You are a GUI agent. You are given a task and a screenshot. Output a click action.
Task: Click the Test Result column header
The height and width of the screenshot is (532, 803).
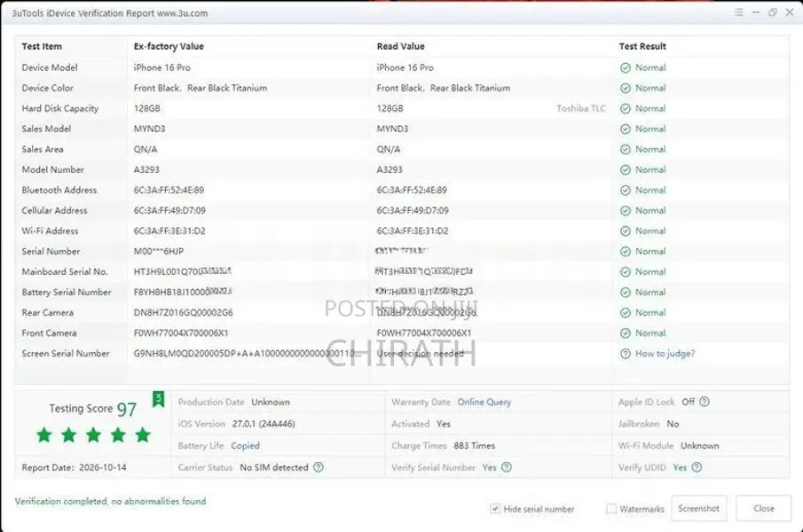(x=642, y=46)
